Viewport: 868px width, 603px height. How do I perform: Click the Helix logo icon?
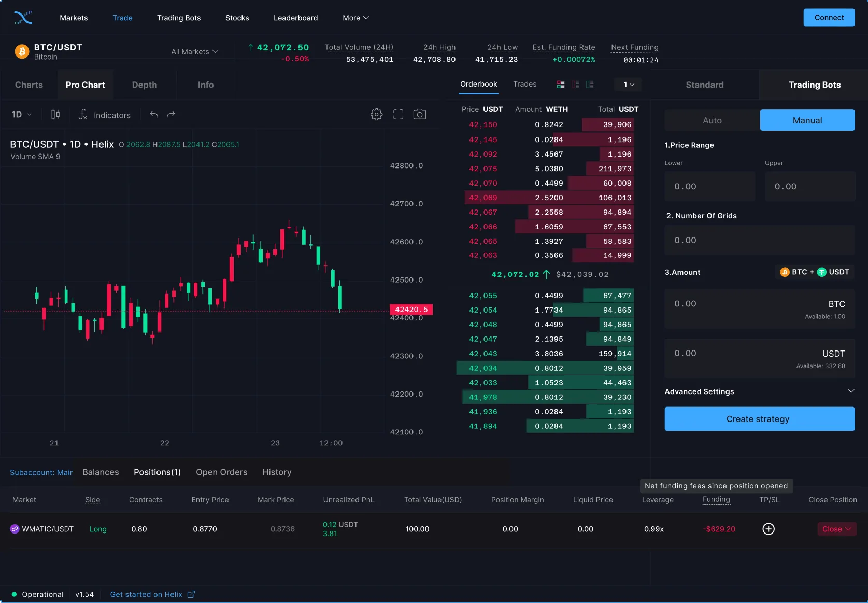(x=23, y=18)
